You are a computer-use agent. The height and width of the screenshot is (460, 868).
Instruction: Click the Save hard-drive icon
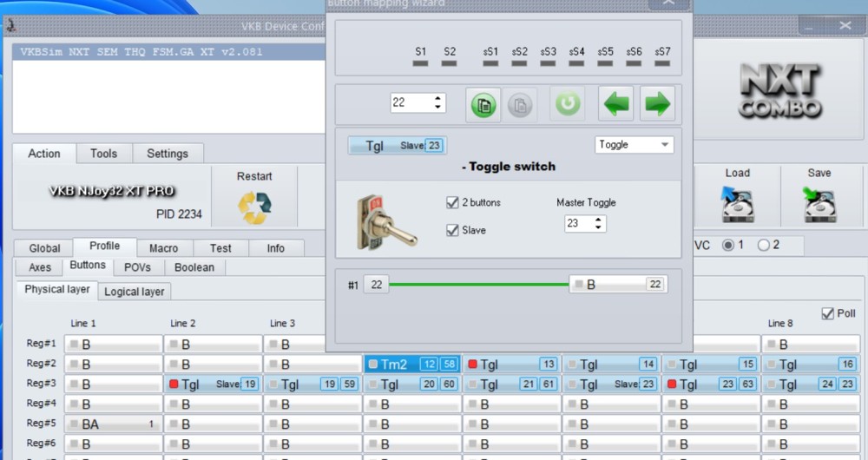(819, 204)
